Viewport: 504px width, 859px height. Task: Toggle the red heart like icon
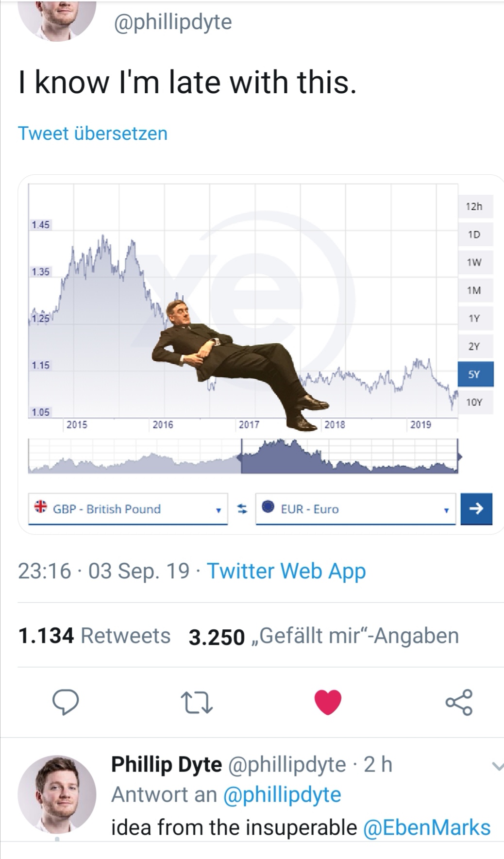tap(328, 702)
